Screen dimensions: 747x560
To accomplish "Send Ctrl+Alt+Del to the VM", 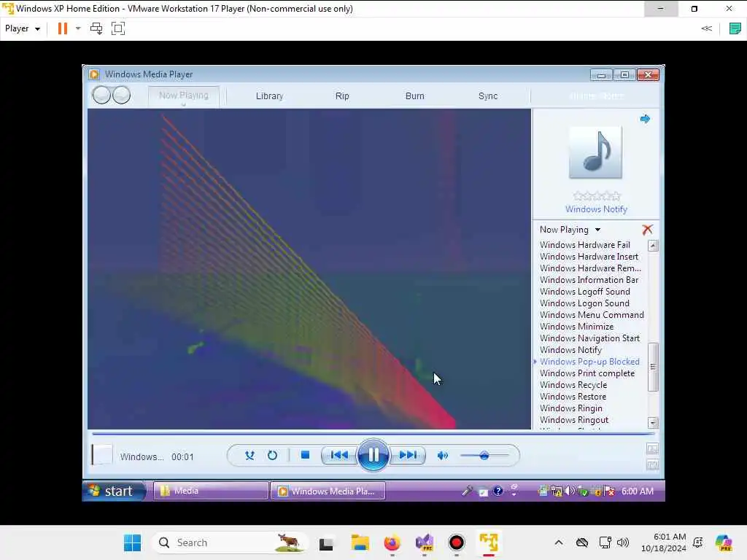I will pyautogui.click(x=96, y=28).
